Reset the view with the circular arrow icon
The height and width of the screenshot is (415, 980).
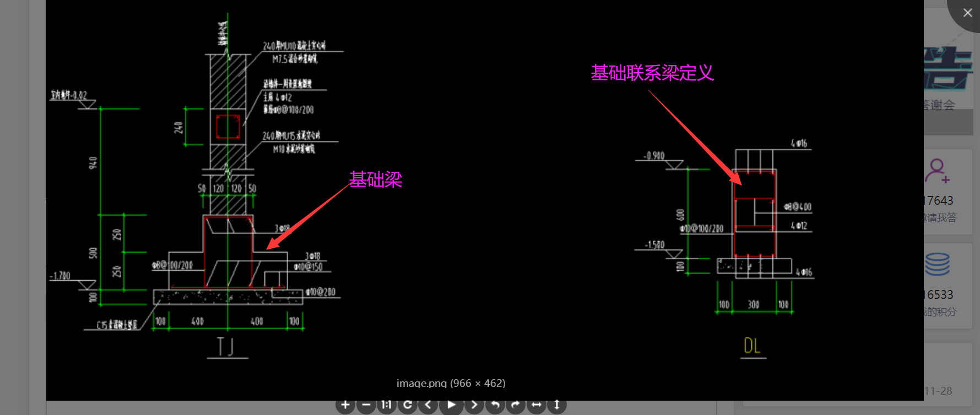point(408,405)
